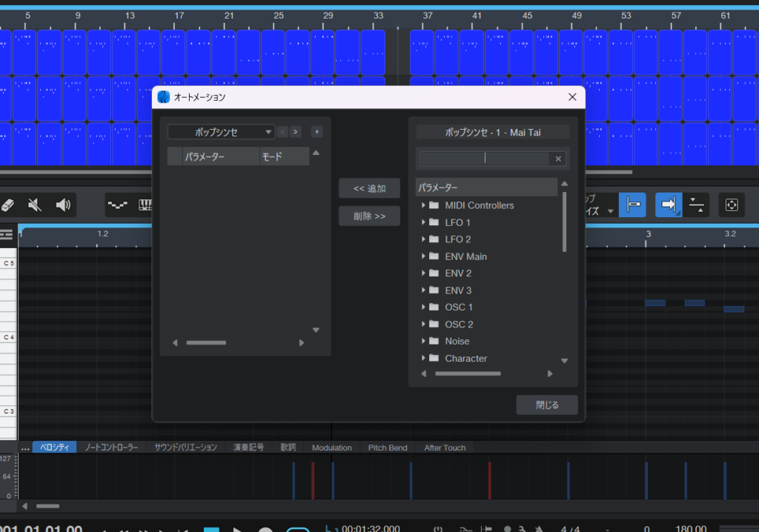Screen dimensions: 759x532
Task: Go to next track arrow in dialog
Action: 295,132
